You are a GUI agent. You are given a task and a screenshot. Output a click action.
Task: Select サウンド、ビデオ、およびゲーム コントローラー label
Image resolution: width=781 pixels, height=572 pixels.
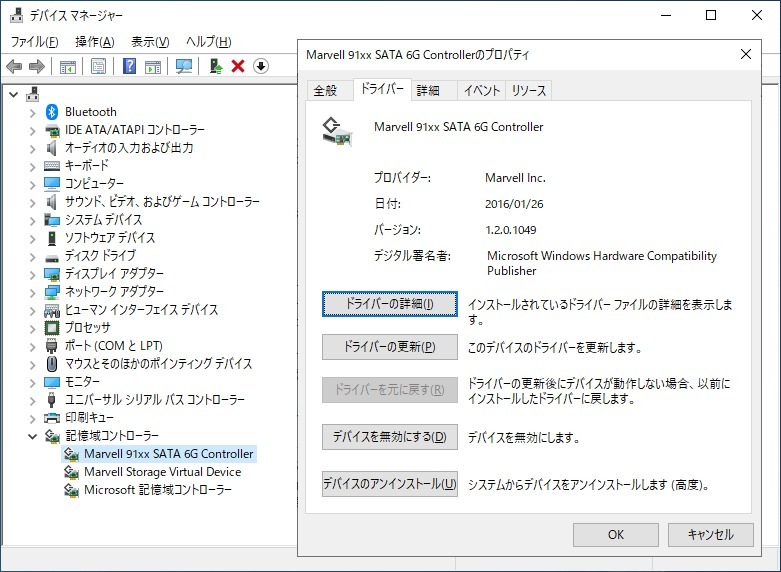click(162, 202)
